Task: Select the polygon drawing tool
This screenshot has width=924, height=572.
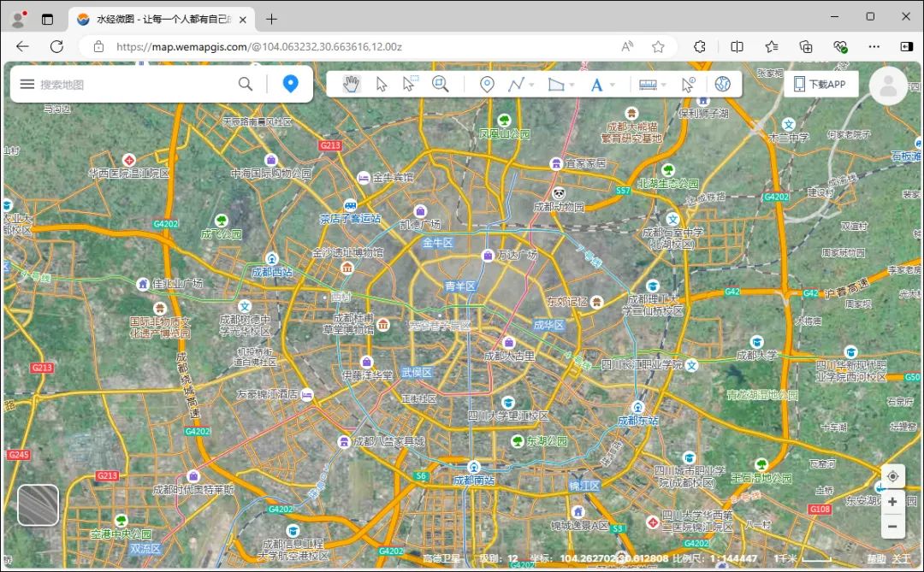Action: 556,85
